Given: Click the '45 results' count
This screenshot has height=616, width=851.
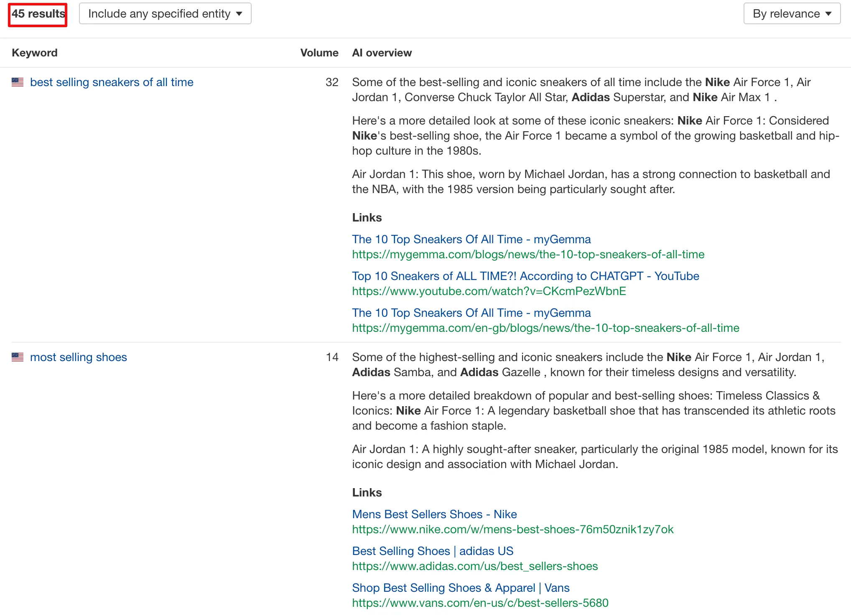Looking at the screenshot, I should tap(38, 14).
